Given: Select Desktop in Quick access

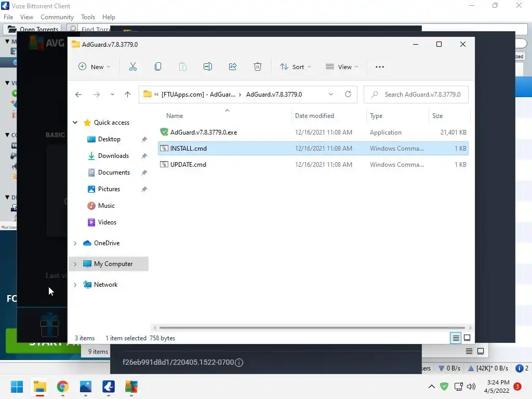Looking at the screenshot, I should coord(109,139).
